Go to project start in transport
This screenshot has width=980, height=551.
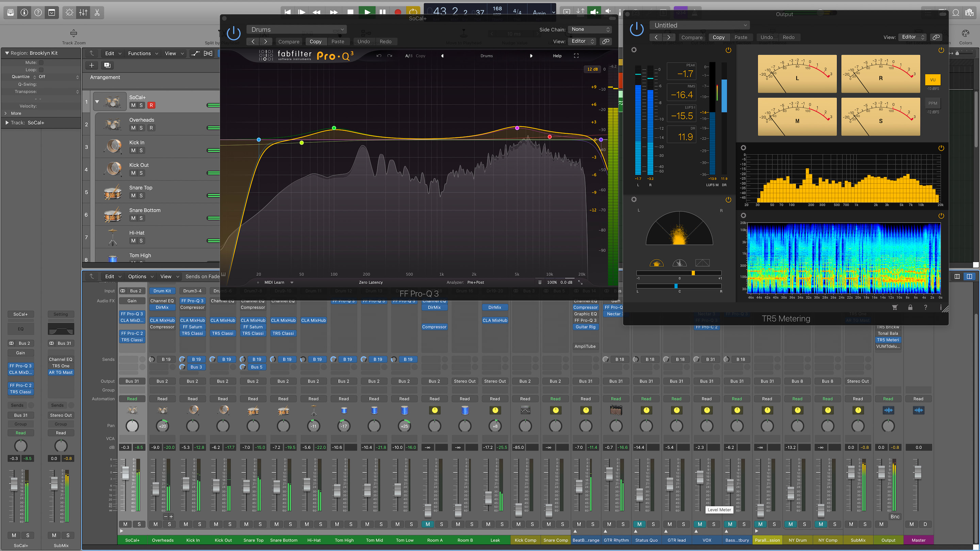288,12
